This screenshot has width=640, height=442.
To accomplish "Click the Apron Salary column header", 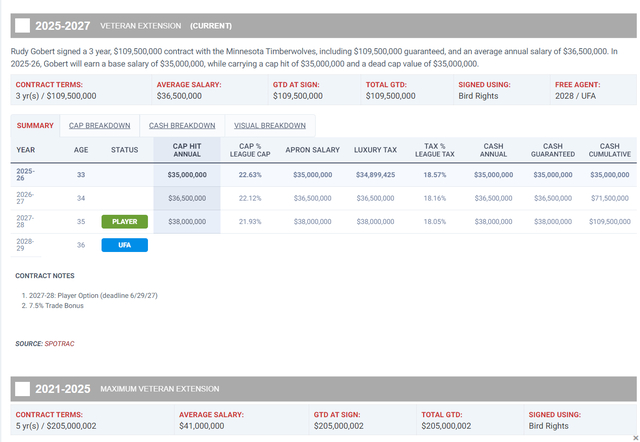I will (312, 150).
